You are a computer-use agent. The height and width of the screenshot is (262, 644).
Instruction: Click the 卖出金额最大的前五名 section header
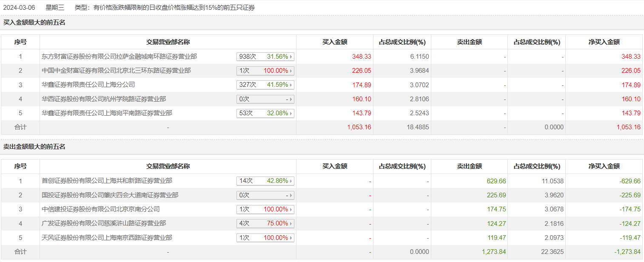click(x=34, y=147)
